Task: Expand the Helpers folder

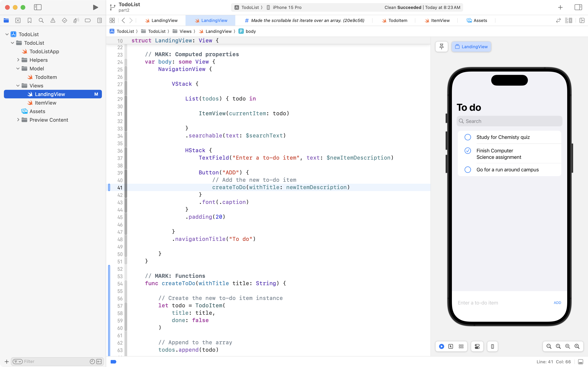Action: (x=18, y=60)
